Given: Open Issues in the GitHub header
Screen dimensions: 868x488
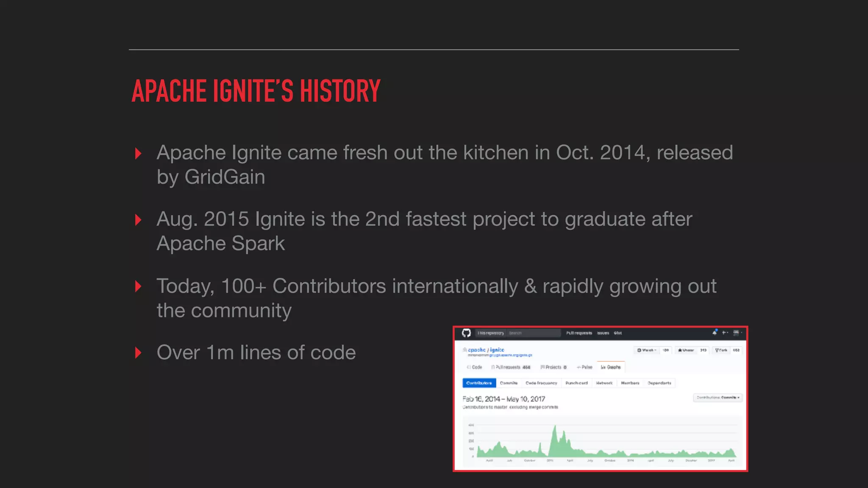Looking at the screenshot, I should (x=603, y=333).
